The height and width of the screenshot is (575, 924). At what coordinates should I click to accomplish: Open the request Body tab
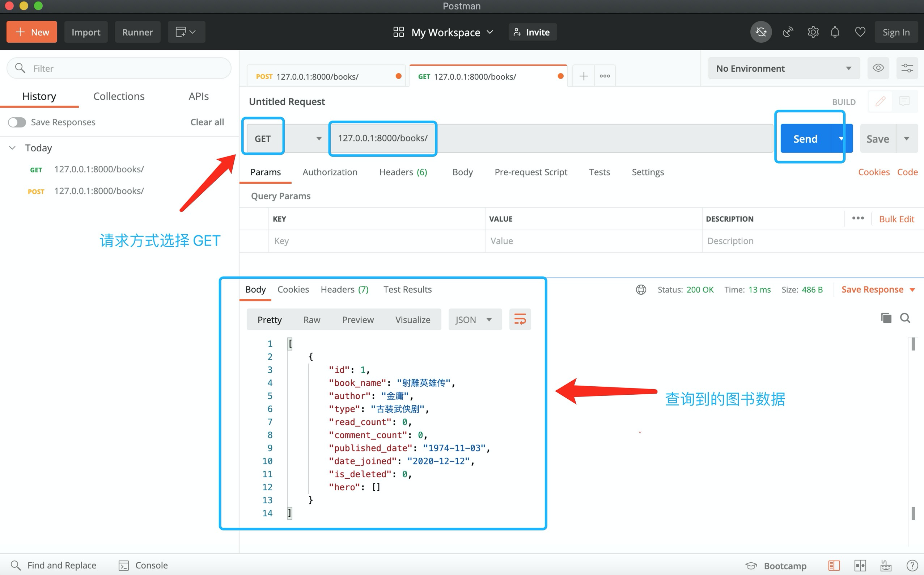click(x=462, y=172)
